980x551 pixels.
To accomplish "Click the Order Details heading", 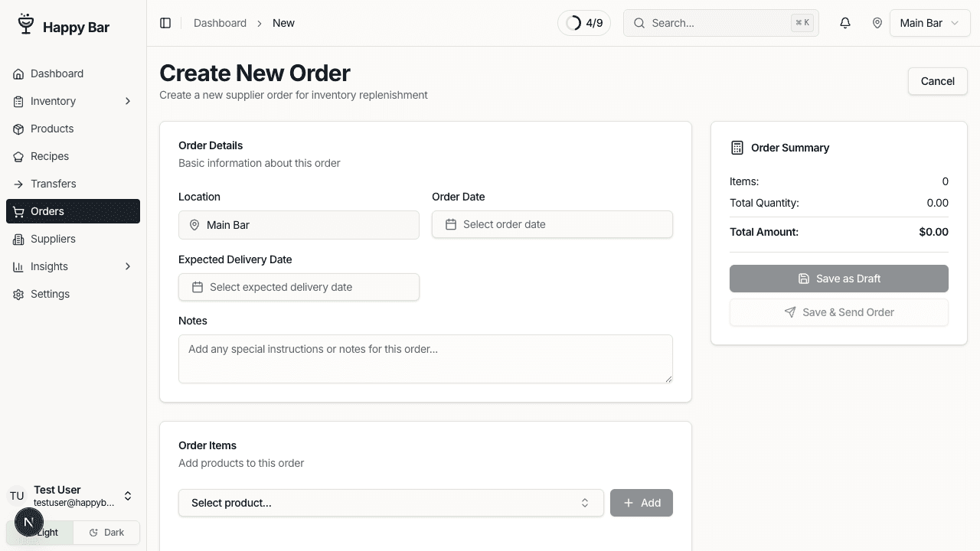I will pos(211,145).
